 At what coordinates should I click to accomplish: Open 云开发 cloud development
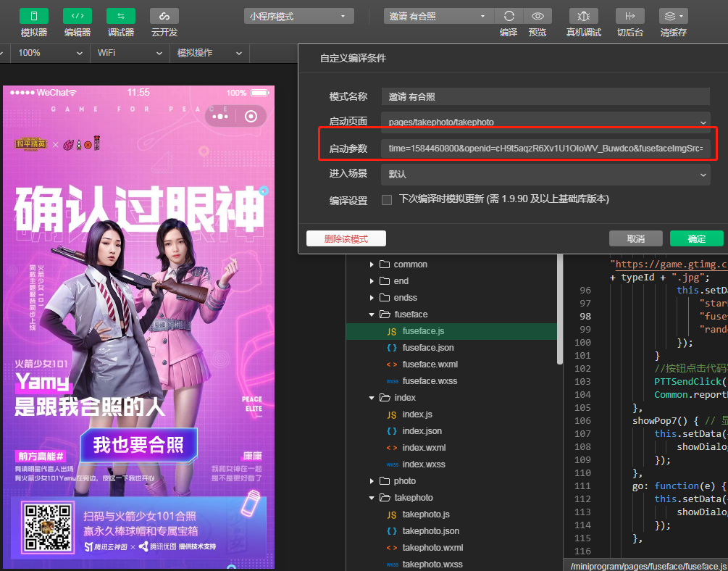pos(164,16)
